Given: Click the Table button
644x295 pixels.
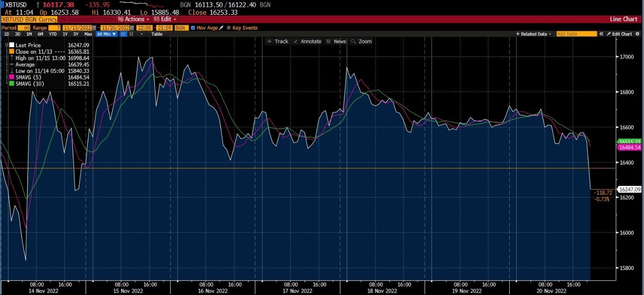Looking at the screenshot, I should coord(156,34).
